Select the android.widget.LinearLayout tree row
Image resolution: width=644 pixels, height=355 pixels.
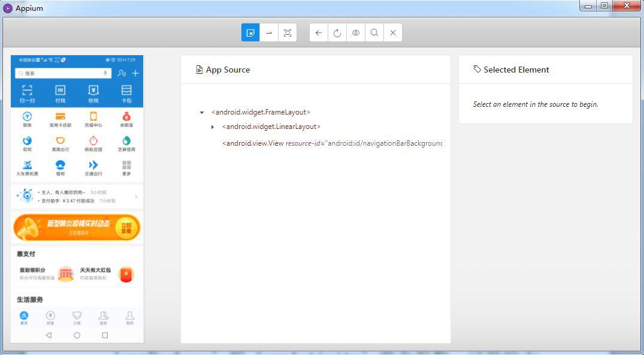coord(271,127)
